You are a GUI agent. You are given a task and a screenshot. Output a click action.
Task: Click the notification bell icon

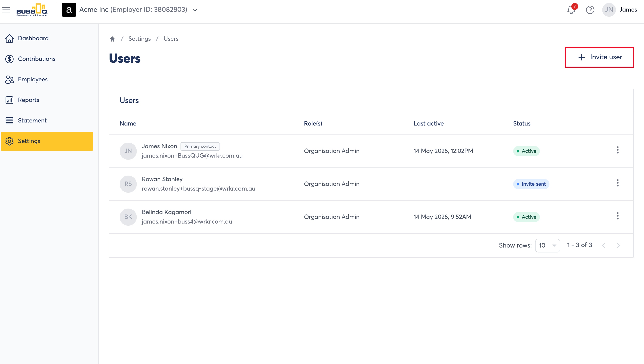click(571, 10)
